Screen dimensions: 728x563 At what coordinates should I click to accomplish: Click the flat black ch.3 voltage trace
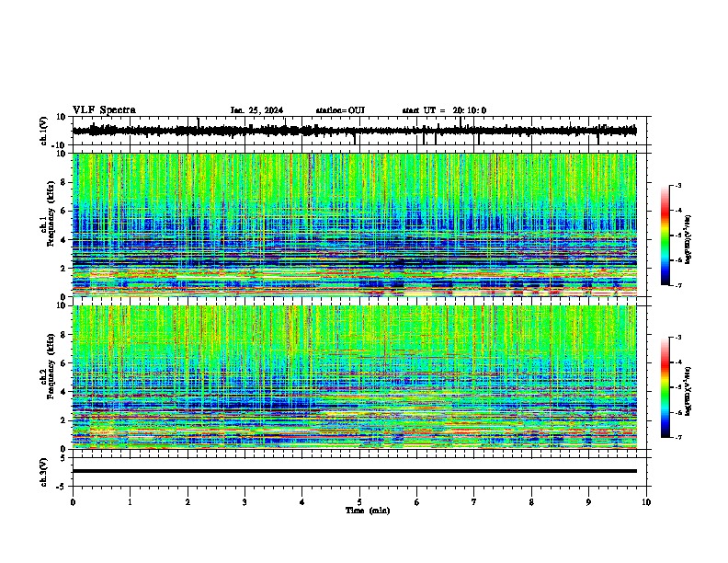[355, 471]
